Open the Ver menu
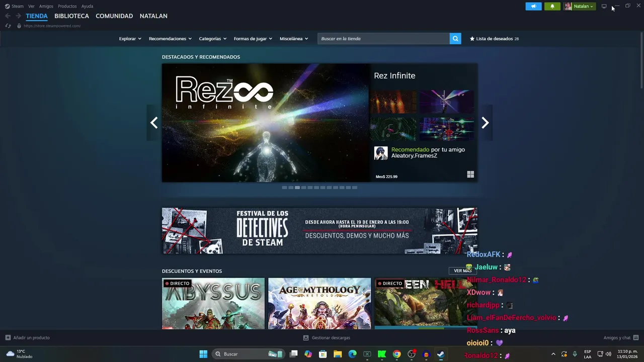The image size is (644, 362). [x=31, y=6]
